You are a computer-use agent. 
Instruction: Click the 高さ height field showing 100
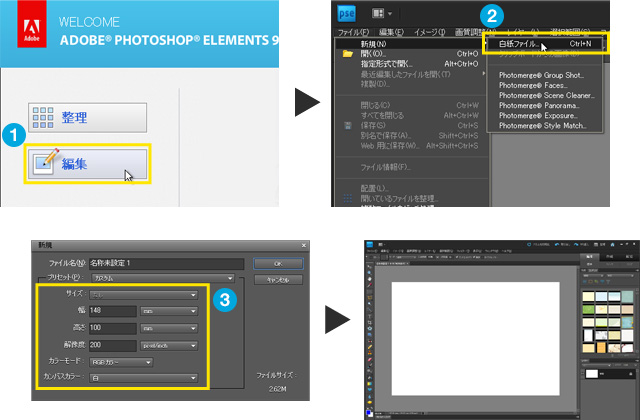pyautogui.click(x=113, y=328)
